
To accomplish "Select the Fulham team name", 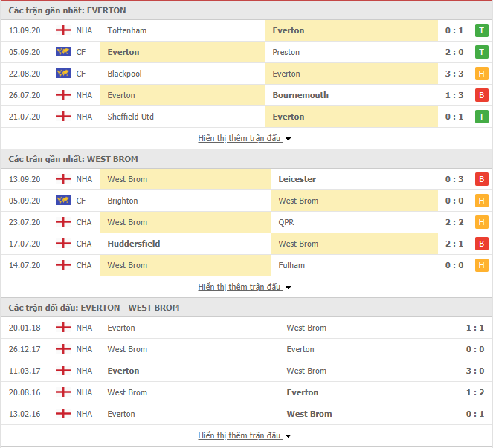I will click(291, 265).
